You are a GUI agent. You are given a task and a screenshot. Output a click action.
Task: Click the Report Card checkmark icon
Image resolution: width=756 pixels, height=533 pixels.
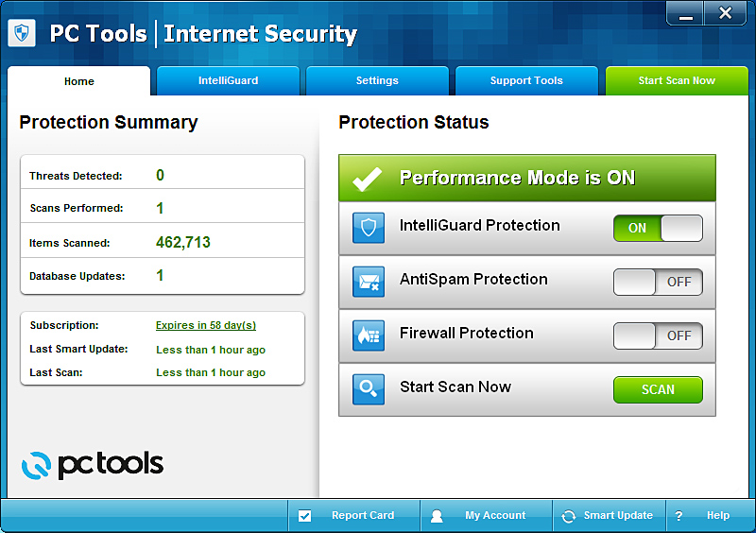304,516
